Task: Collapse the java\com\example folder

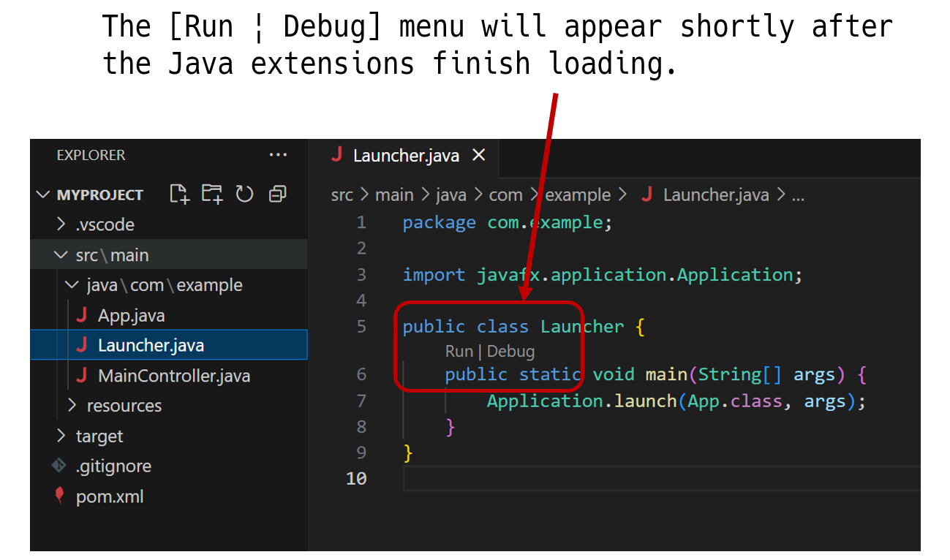Action: point(71,285)
